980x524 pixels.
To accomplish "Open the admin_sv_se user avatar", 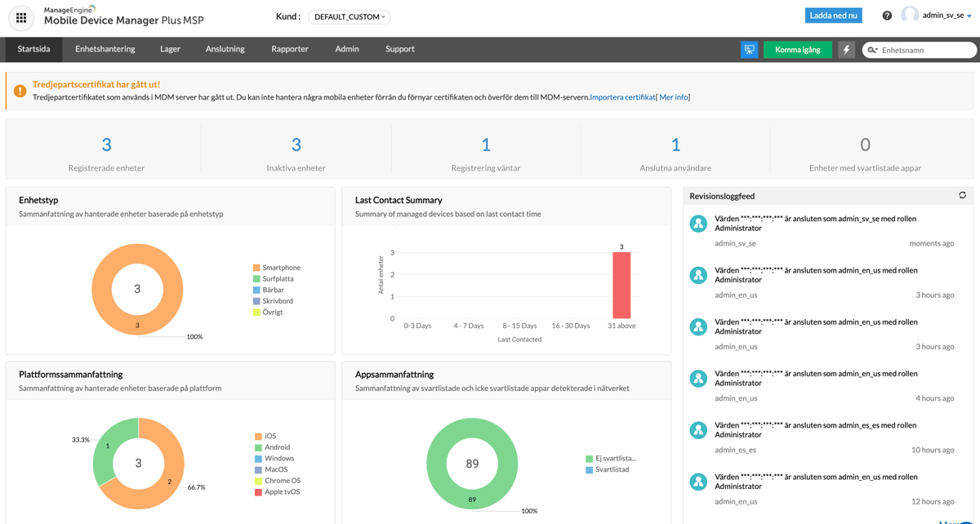I will pyautogui.click(x=910, y=16).
